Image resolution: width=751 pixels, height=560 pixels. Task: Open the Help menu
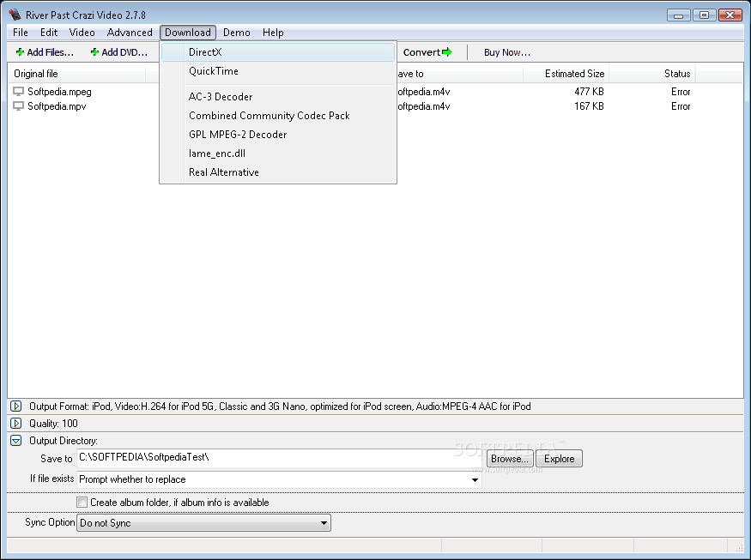[x=273, y=33]
